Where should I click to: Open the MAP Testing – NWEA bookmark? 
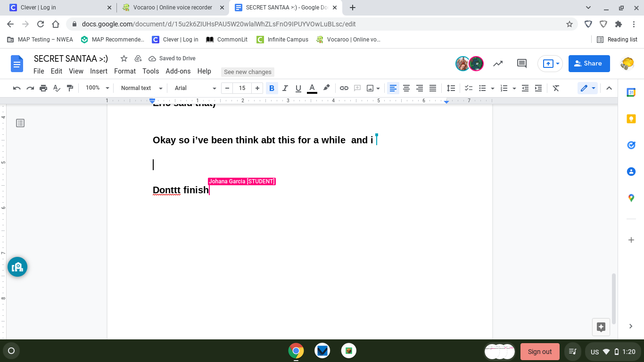40,40
